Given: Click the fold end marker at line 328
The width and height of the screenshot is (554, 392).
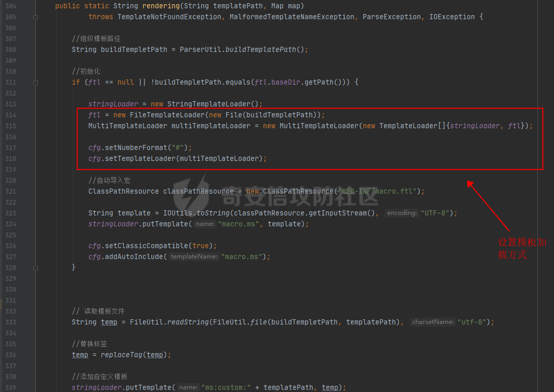Looking at the screenshot, I should [35, 267].
